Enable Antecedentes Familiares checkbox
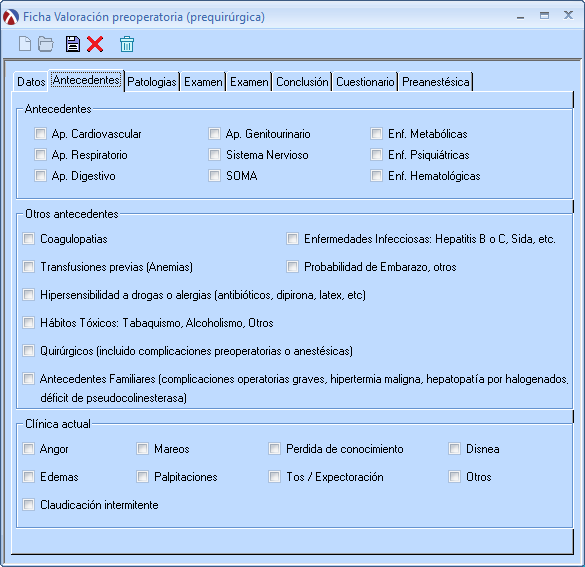 coord(28,378)
